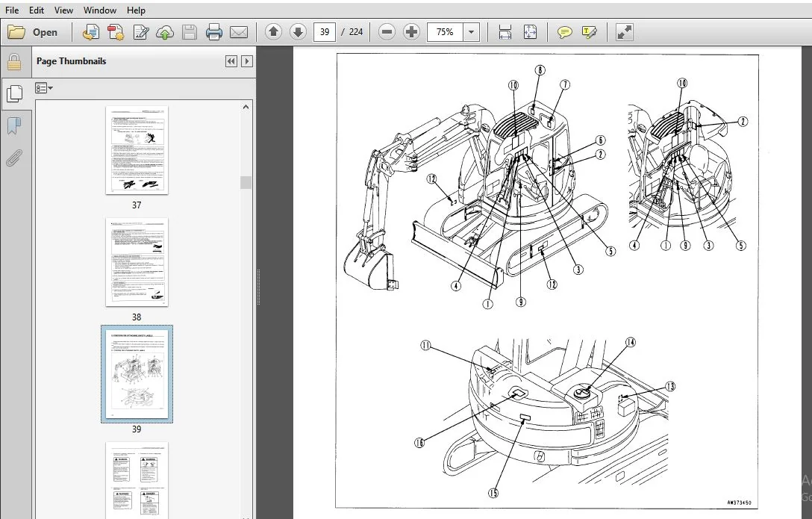
Task: Click the Edit document pencil icon
Action: click(140, 32)
